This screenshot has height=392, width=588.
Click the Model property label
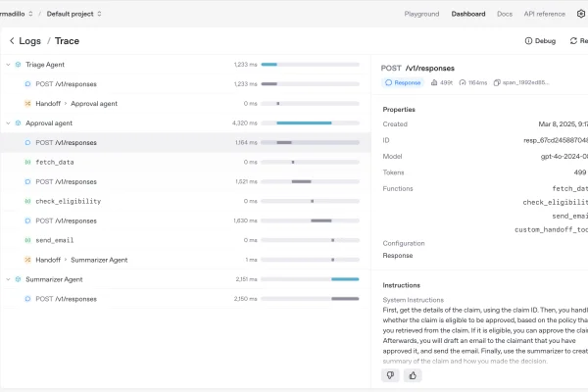pyautogui.click(x=392, y=157)
